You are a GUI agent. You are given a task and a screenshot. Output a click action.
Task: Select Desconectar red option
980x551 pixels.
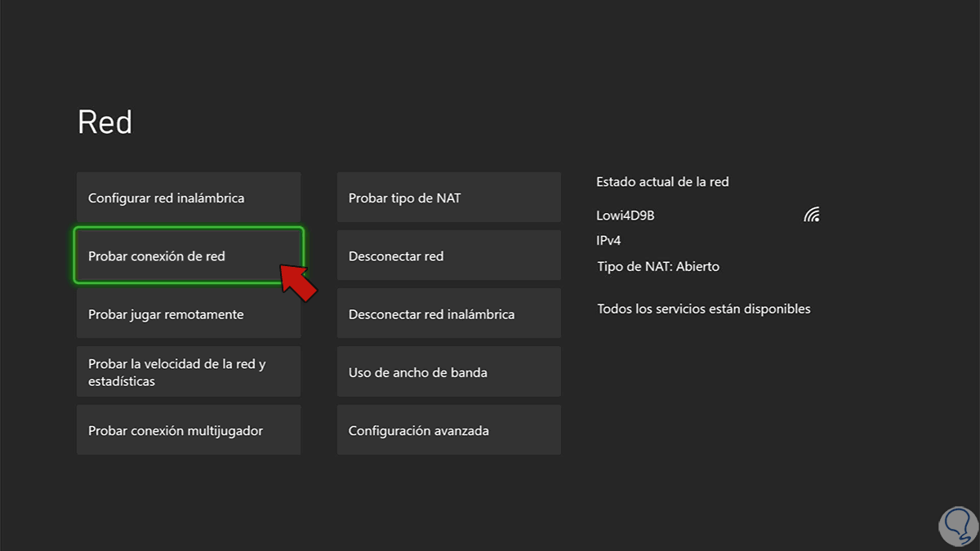coord(448,256)
